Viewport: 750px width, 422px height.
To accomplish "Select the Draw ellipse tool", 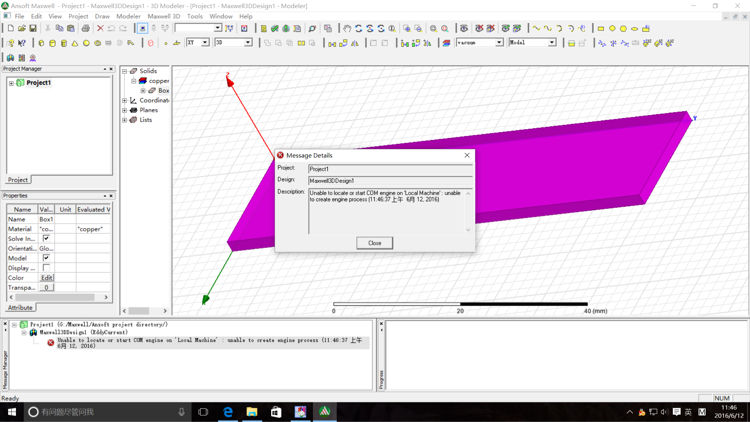I will (x=635, y=28).
